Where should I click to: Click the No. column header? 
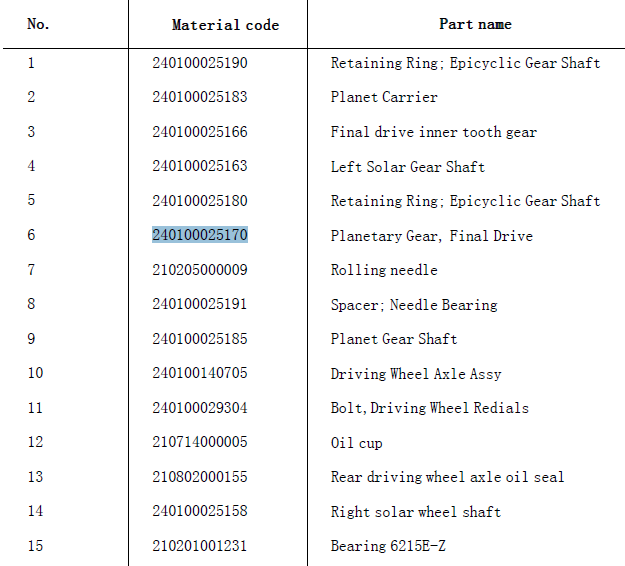point(38,24)
